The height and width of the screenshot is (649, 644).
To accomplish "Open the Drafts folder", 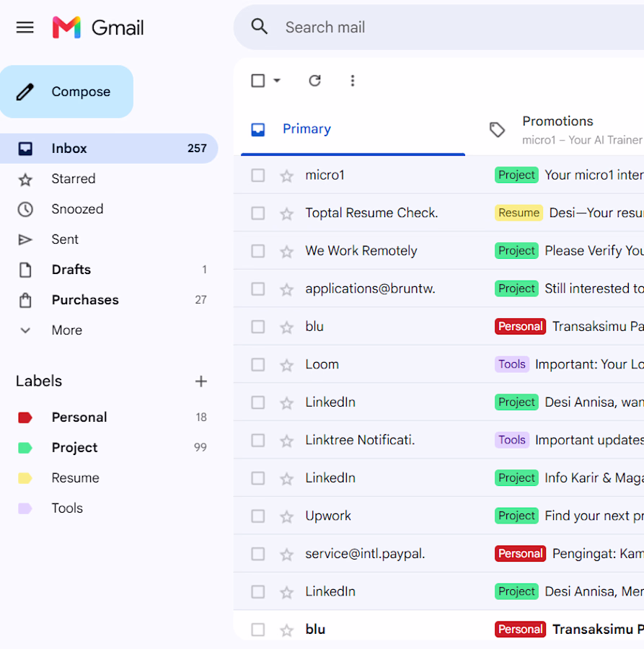I will [109, 270].
